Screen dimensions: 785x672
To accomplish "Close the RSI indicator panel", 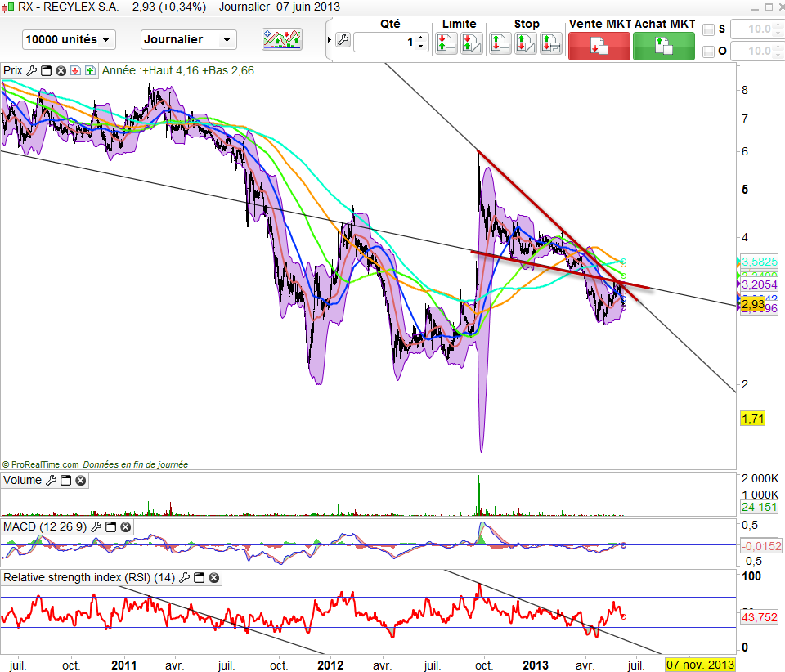I will coord(213,577).
